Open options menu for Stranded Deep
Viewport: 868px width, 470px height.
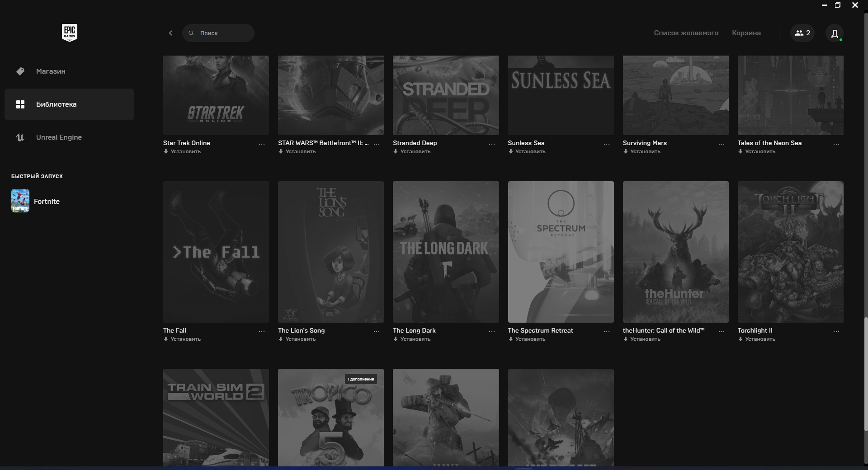(492, 144)
